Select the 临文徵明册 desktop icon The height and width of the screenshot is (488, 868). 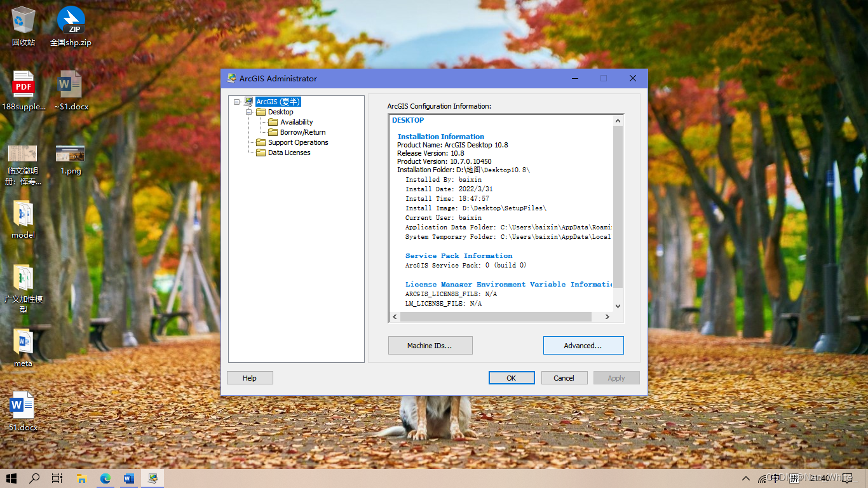click(x=24, y=164)
